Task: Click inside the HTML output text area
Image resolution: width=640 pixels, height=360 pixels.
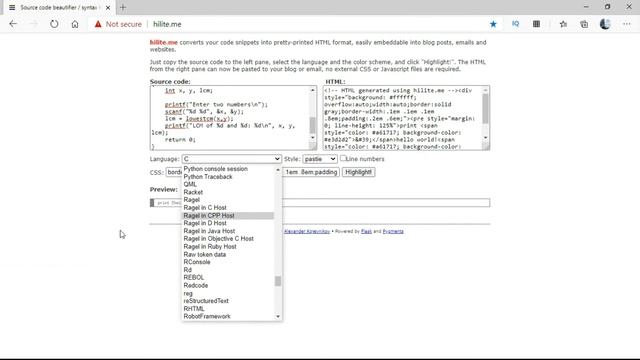Action: (403, 118)
